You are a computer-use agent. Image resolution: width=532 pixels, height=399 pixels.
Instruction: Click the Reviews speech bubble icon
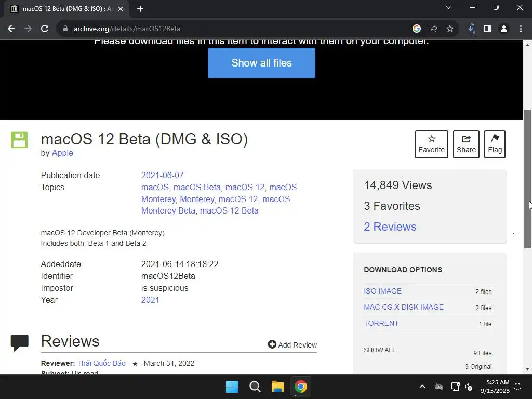(x=20, y=342)
